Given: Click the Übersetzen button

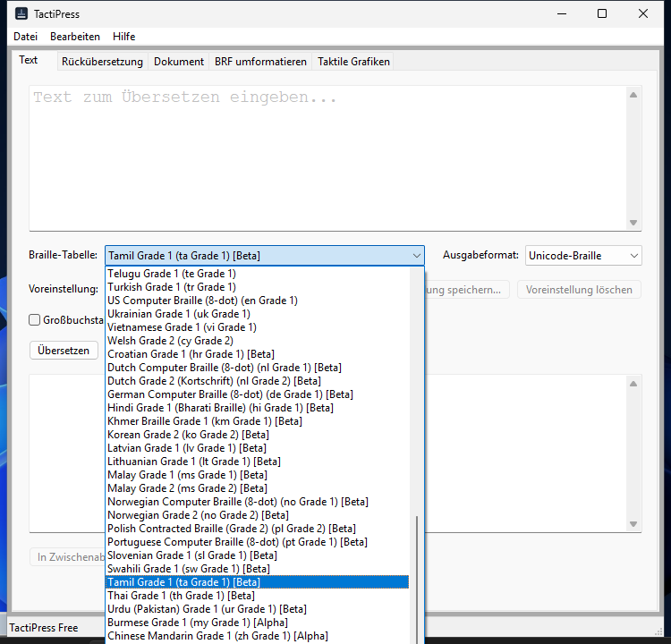Looking at the screenshot, I should pyautogui.click(x=64, y=351).
